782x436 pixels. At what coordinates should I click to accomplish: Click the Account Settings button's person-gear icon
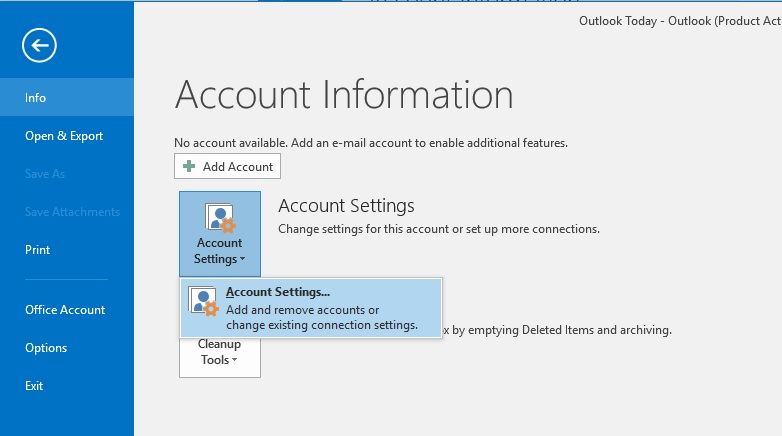[x=220, y=218]
